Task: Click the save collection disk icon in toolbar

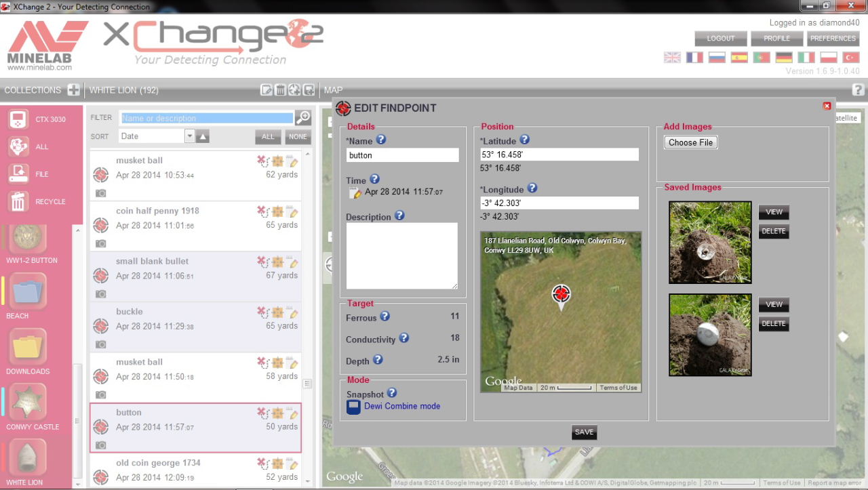Action: pos(309,90)
